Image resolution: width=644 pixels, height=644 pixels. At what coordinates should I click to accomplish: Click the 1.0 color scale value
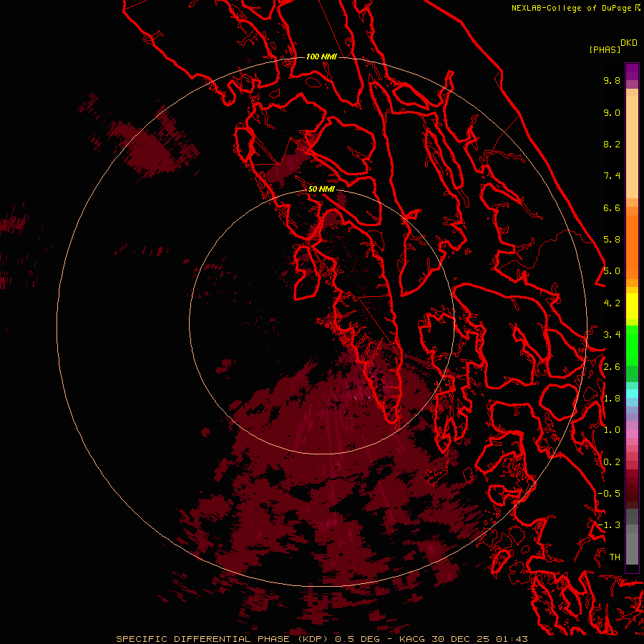(612, 430)
